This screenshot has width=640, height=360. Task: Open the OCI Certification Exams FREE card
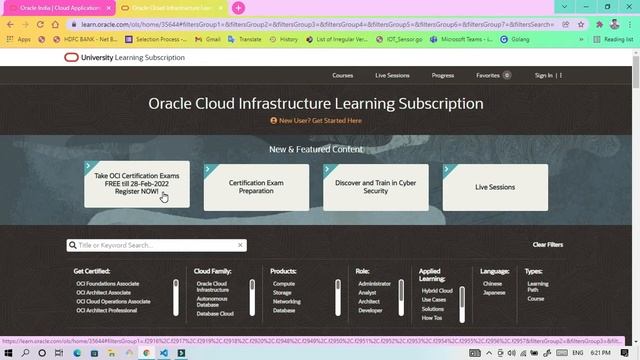137,184
